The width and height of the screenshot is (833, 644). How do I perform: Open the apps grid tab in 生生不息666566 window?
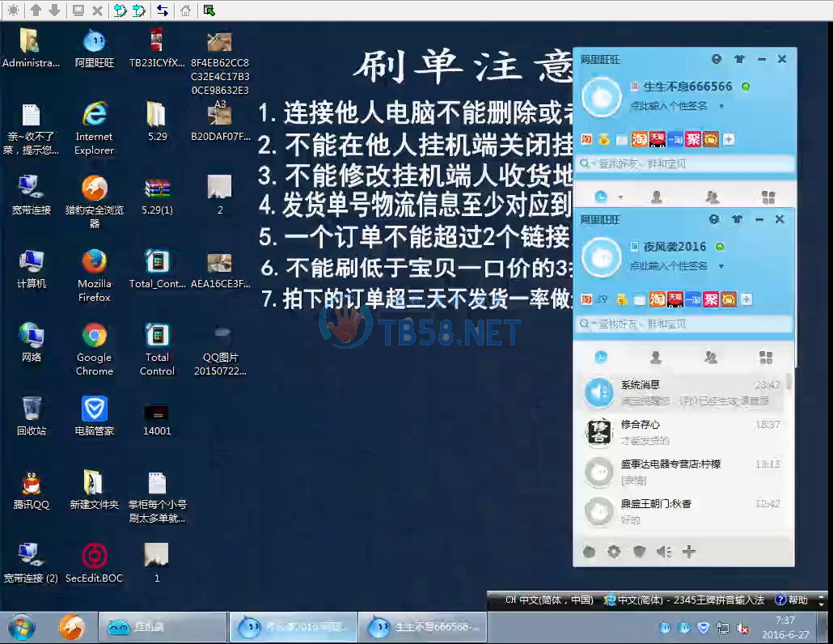point(768,197)
